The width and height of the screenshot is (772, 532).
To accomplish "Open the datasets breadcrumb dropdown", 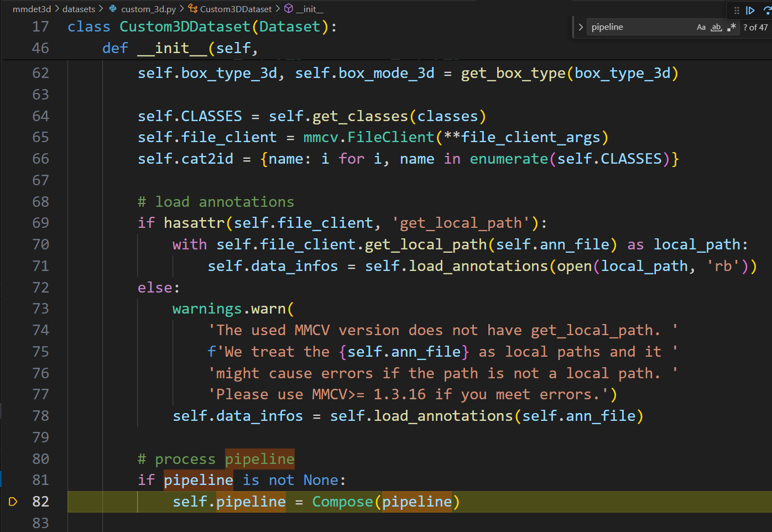I will click(79, 9).
